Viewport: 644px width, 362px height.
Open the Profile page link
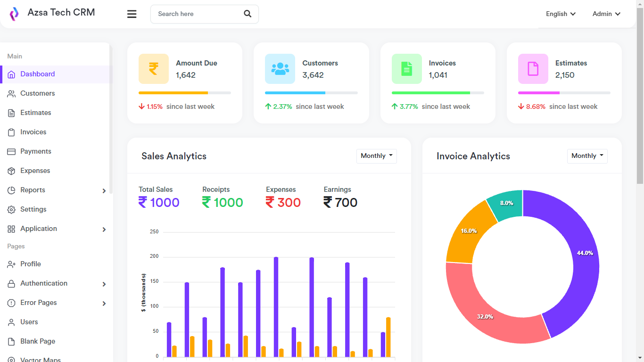31,264
